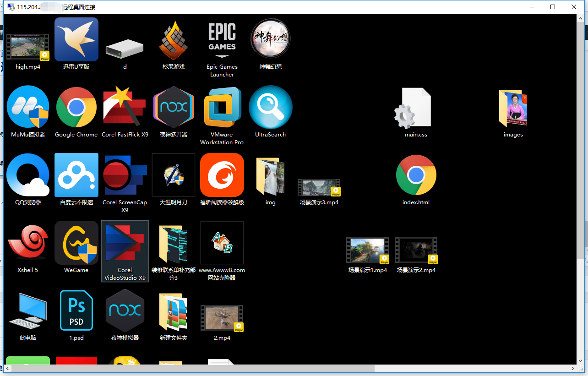The image size is (588, 376).
Task: Maximize the remote desktop connection window
Action: pos(553,7)
